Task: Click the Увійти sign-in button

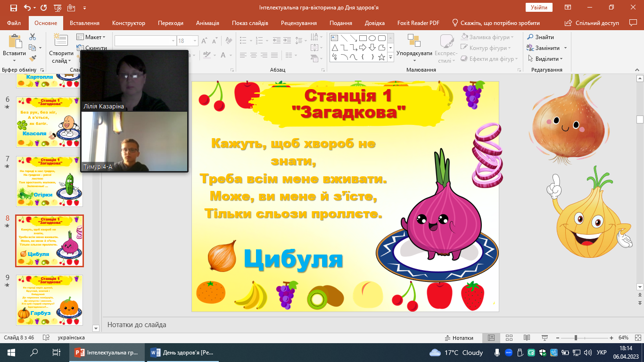Action: coord(539,8)
